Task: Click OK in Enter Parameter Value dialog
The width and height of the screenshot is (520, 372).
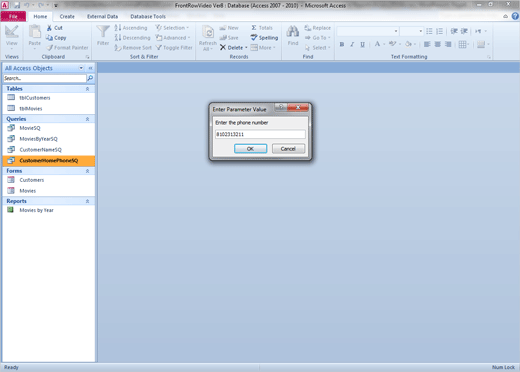Action: pyautogui.click(x=250, y=149)
